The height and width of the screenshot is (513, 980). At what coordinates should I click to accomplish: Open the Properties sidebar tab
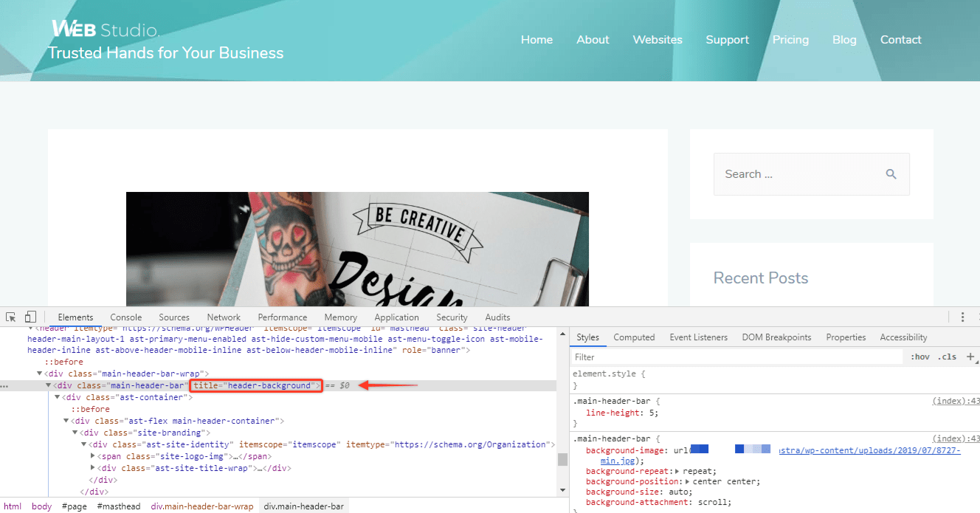coord(846,337)
